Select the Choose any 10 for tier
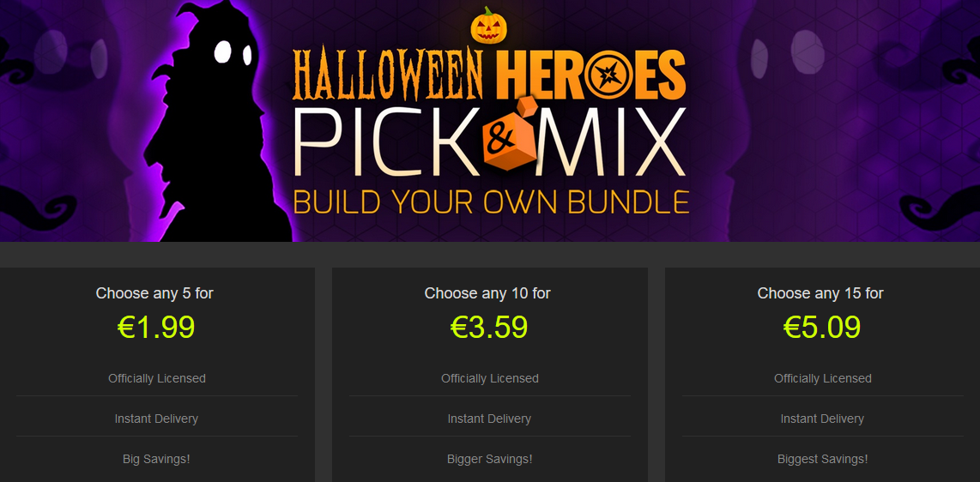The width and height of the screenshot is (980, 482). pyautogui.click(x=487, y=292)
